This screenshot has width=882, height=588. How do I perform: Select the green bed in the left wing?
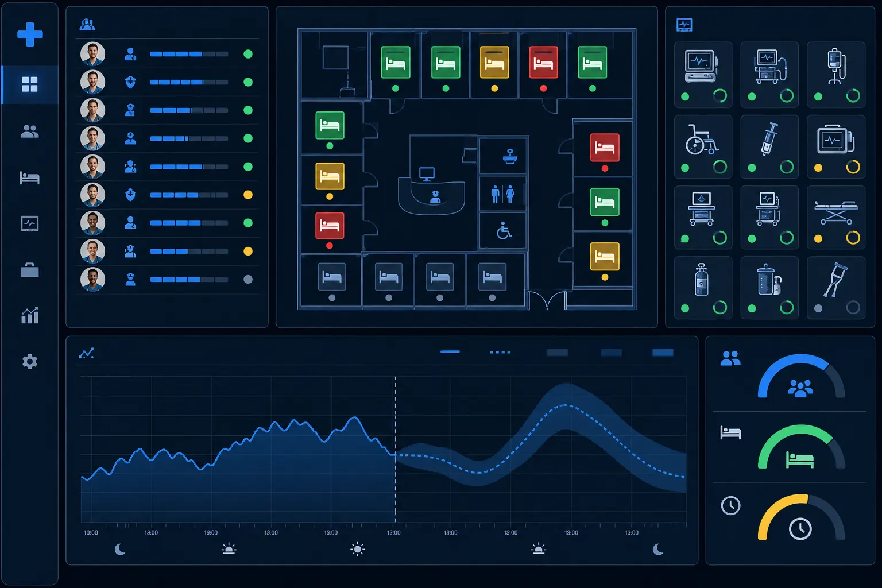pos(330,125)
